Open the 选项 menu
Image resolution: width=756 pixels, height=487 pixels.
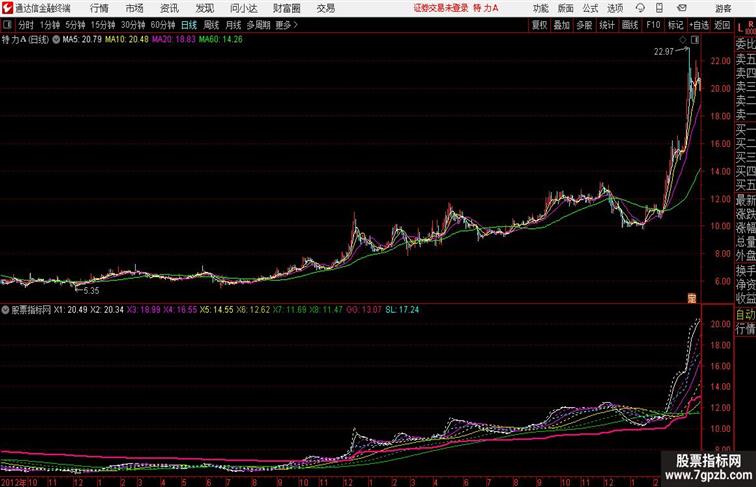click(615, 8)
